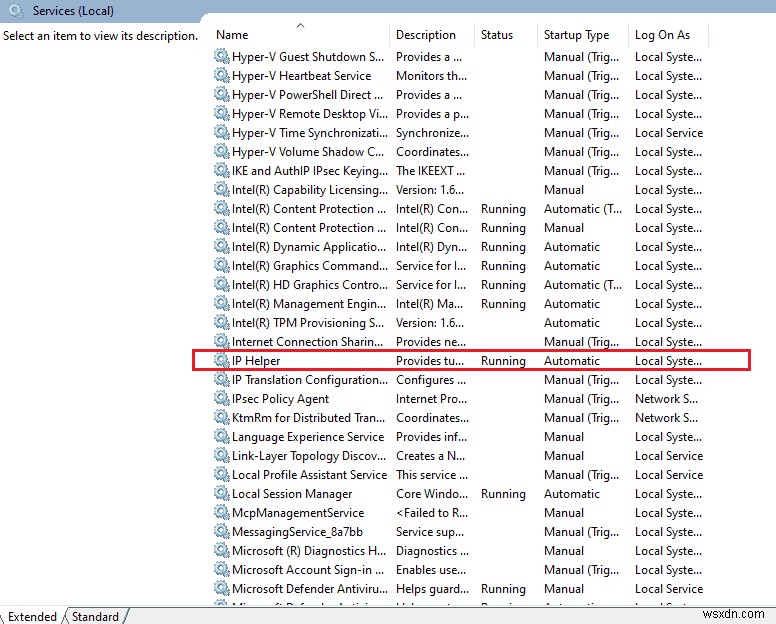
Task: Click the gear icon of Link-Layer Topology Discovery
Action: pyautogui.click(x=222, y=455)
